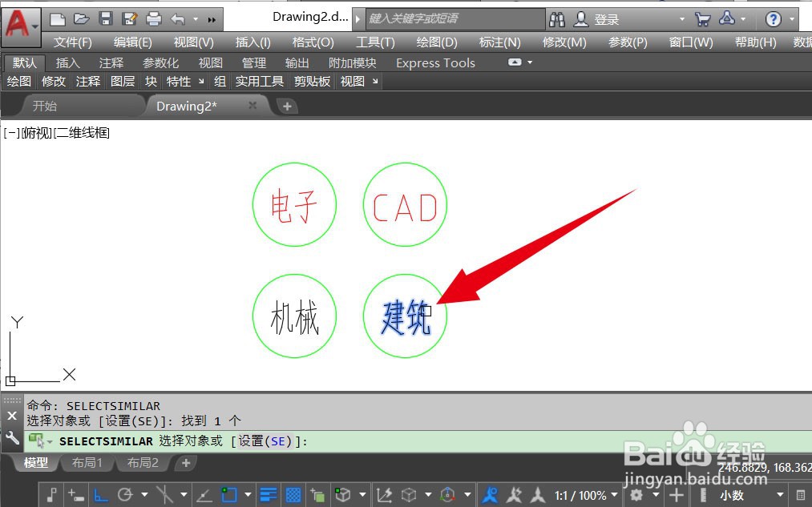Expand the 修改 ribbon panel
812x507 pixels.
pos(54,82)
